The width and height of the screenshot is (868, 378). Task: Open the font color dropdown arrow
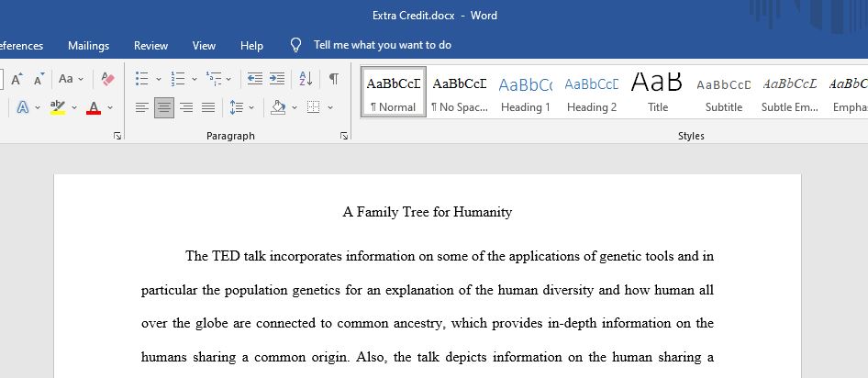[x=109, y=107]
